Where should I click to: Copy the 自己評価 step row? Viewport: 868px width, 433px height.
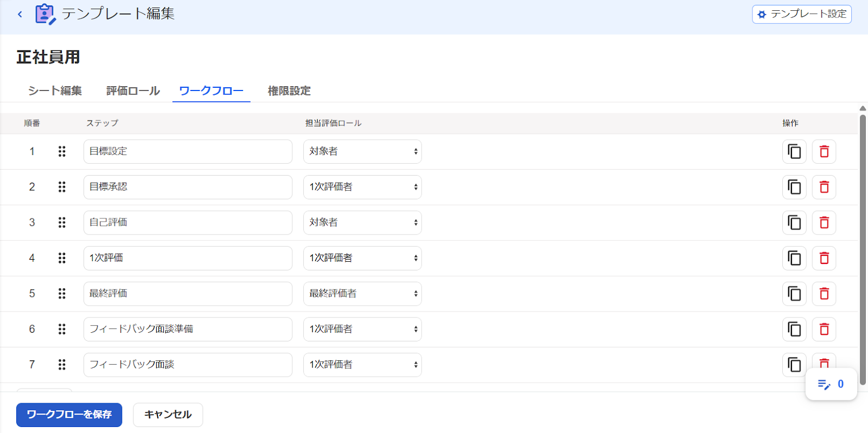[794, 223]
